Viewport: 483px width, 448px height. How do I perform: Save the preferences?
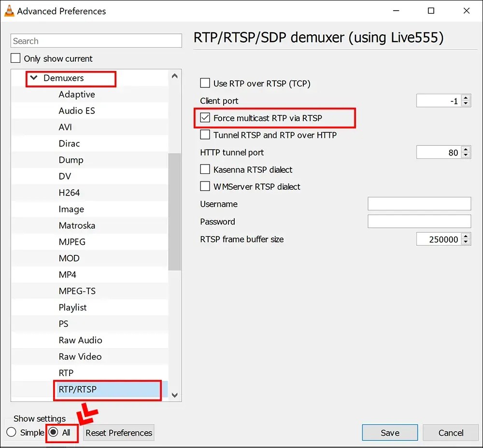pyautogui.click(x=390, y=433)
